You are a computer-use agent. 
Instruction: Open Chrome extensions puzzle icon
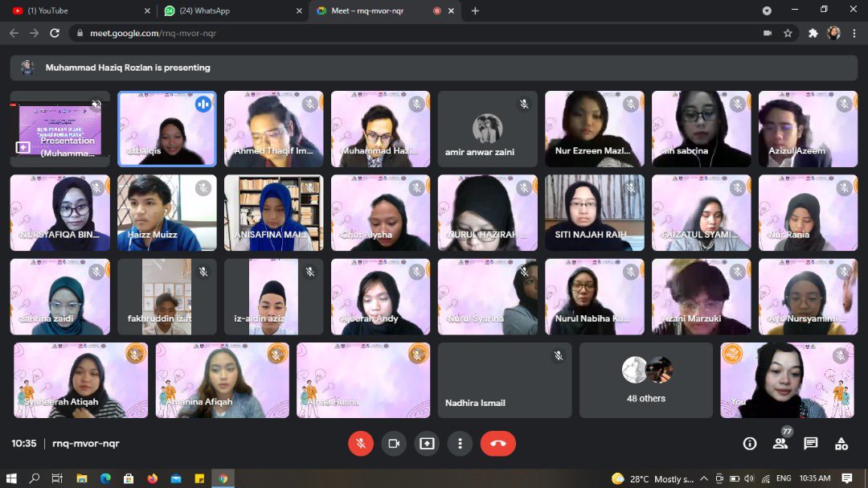813,33
